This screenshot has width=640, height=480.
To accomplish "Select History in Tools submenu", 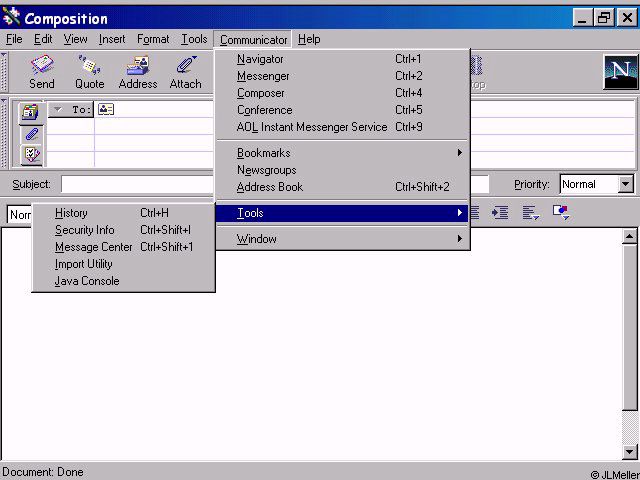I will [x=123, y=213].
